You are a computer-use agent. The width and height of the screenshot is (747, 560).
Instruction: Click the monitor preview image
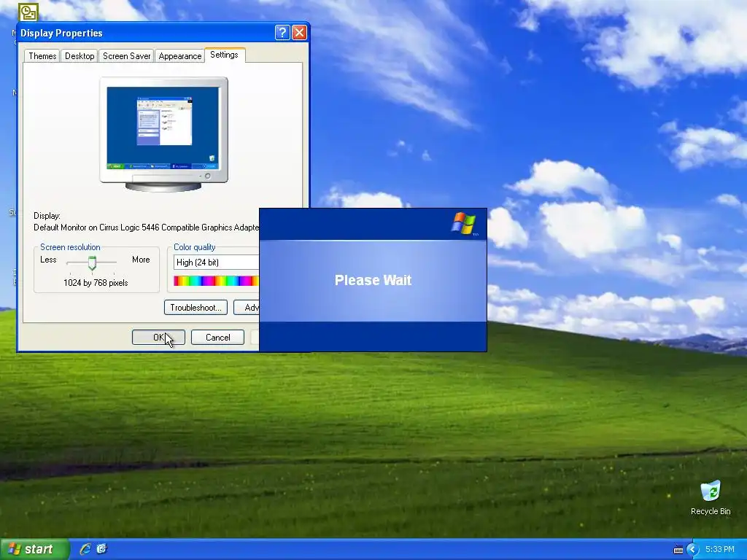[x=163, y=134]
